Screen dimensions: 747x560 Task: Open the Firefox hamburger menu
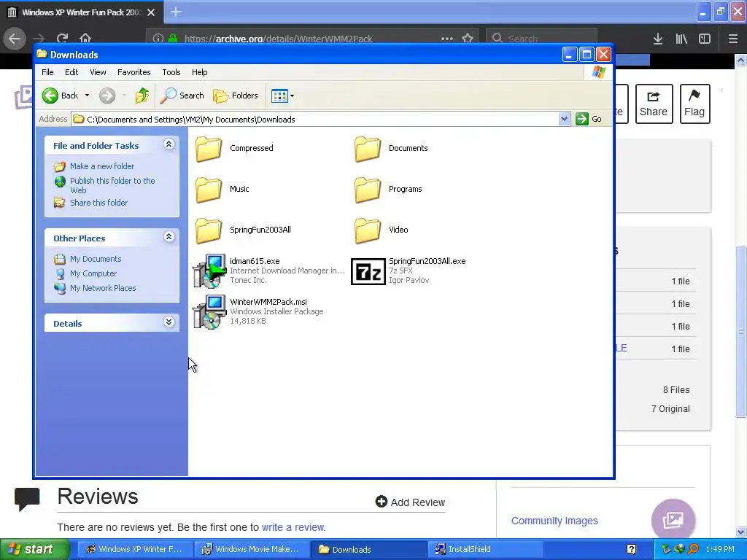click(x=733, y=39)
